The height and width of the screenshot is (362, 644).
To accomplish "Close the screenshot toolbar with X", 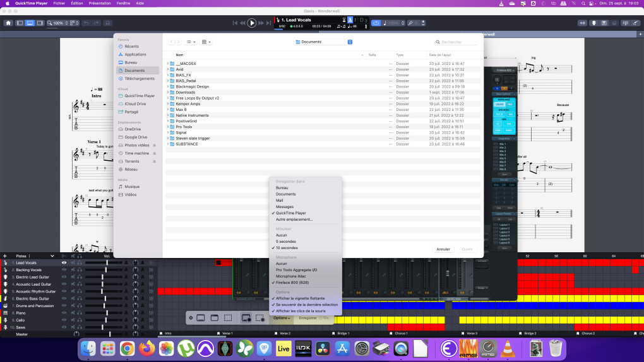I will (191, 318).
